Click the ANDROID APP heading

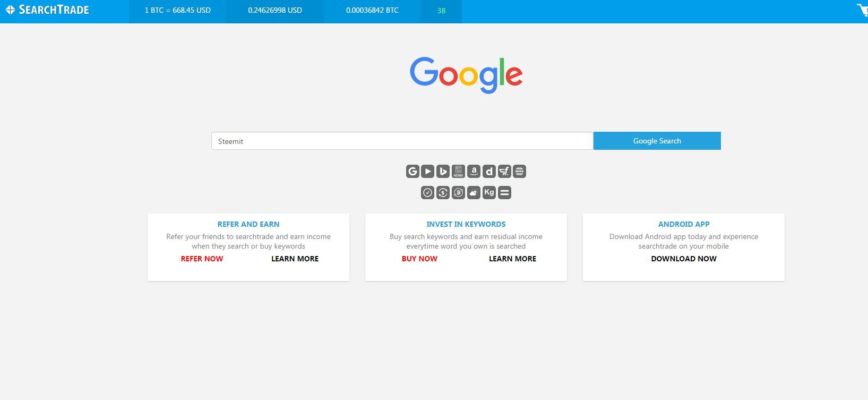(x=684, y=224)
